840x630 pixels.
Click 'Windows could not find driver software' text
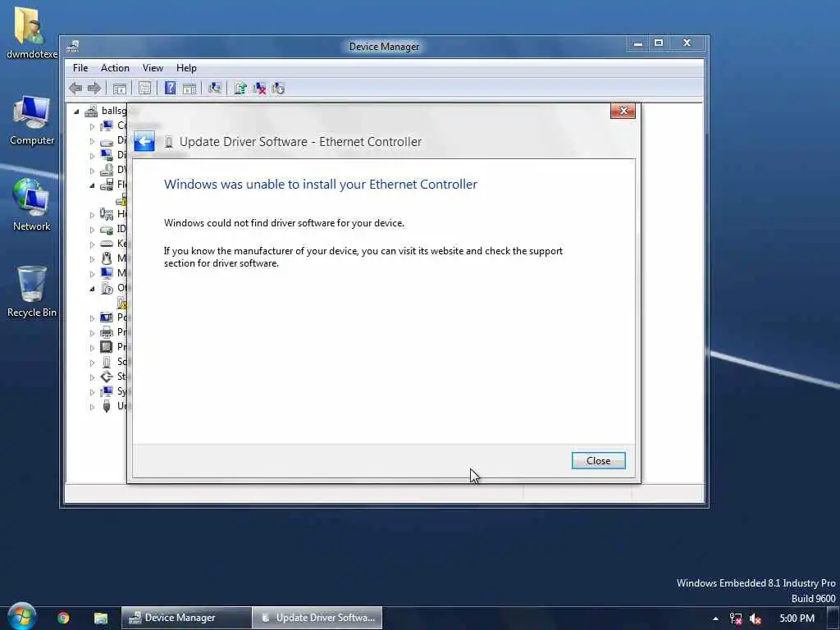(x=284, y=223)
